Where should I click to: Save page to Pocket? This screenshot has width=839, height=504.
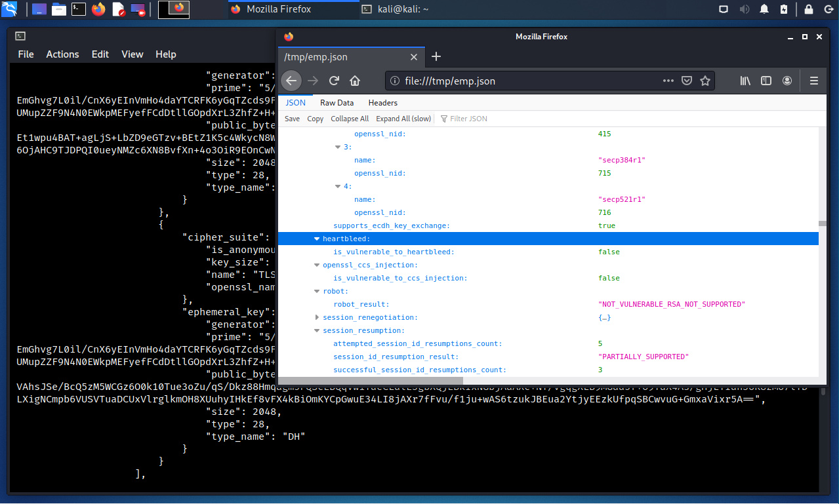(x=687, y=81)
